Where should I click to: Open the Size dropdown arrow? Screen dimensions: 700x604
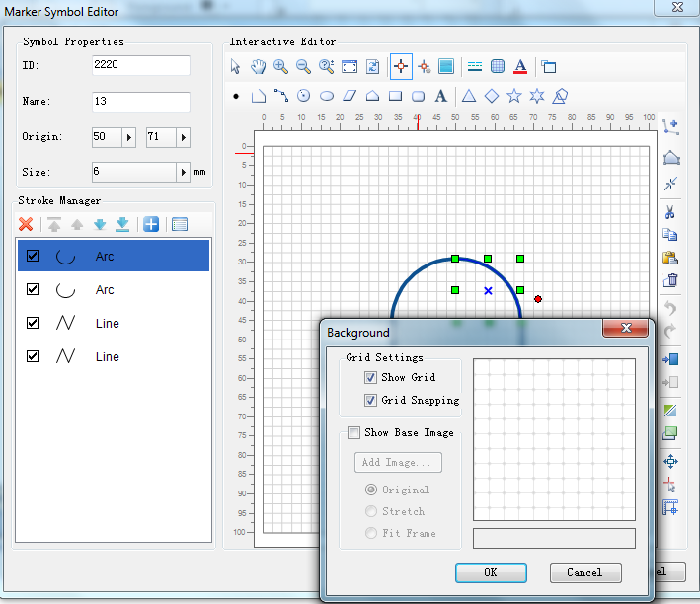point(184,172)
